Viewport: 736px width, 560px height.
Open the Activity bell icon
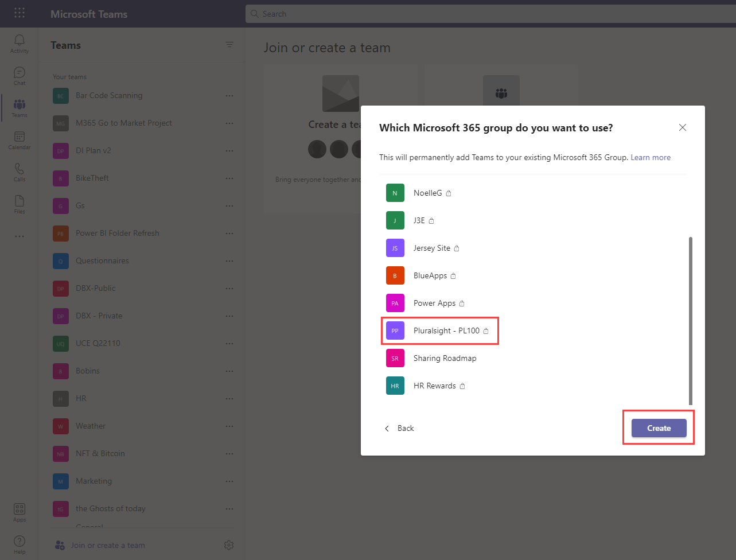(20, 42)
